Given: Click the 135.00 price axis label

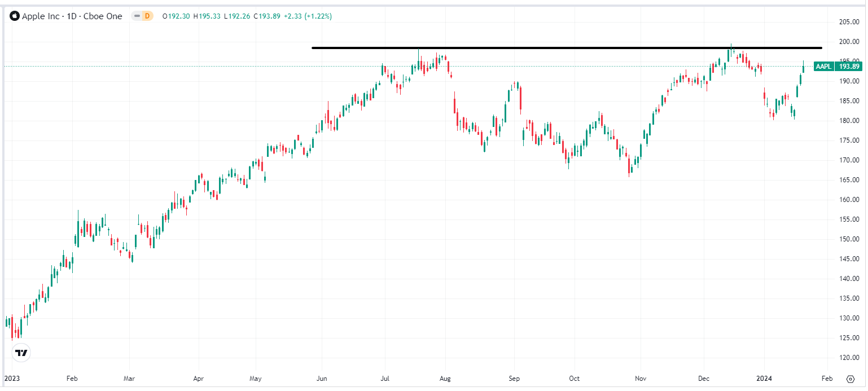Looking at the screenshot, I should pos(849,298).
